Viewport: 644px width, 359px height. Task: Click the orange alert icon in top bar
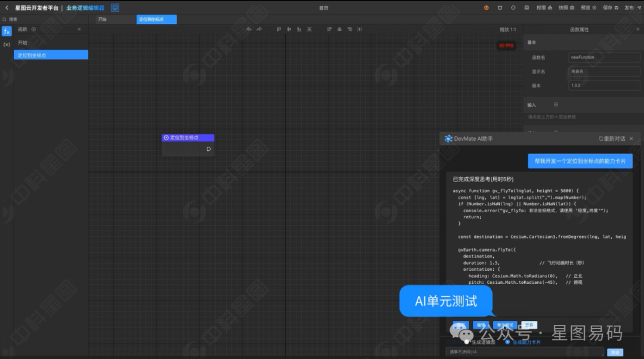point(487,8)
